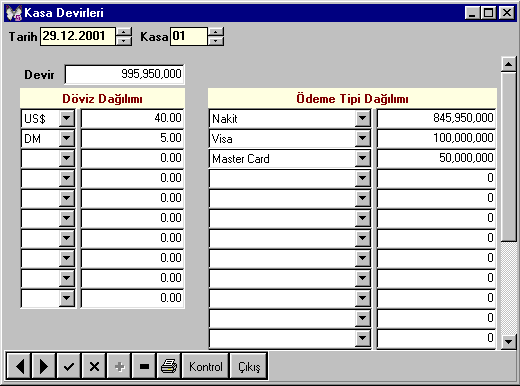The height and width of the screenshot is (386, 520).
Task: Open the bottom-most payment type dropdown
Action: point(363,338)
